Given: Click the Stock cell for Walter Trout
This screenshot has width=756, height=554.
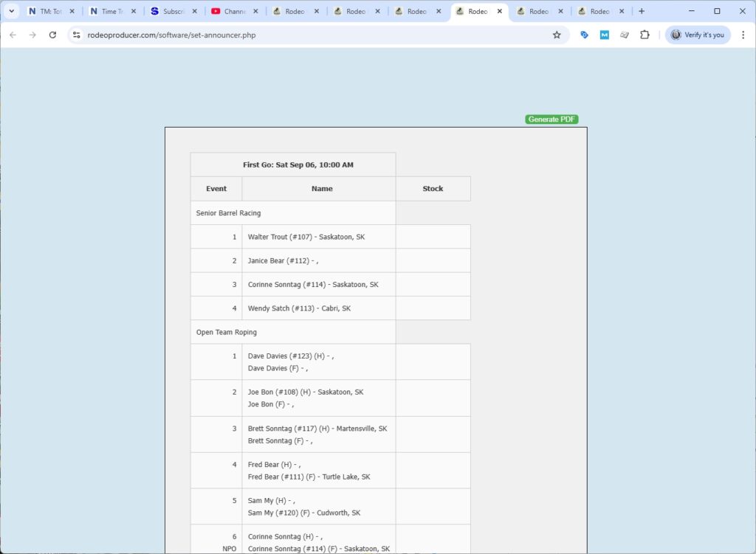Looking at the screenshot, I should point(433,237).
